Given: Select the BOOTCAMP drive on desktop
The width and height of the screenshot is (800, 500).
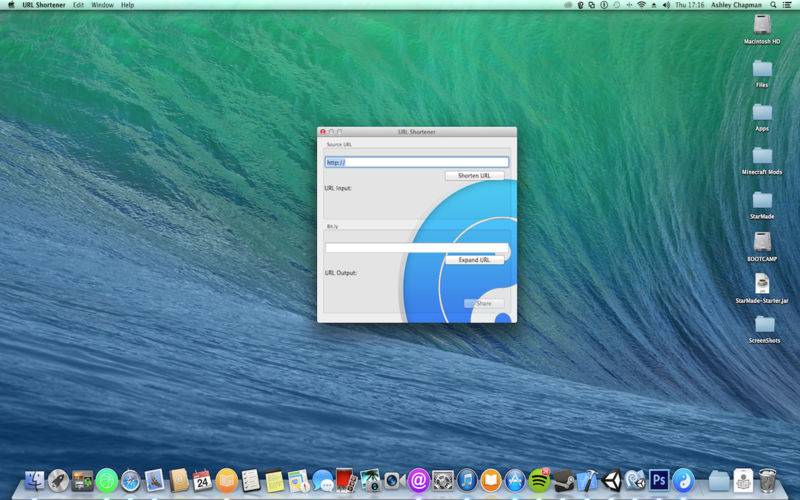Looking at the screenshot, I should (x=762, y=247).
